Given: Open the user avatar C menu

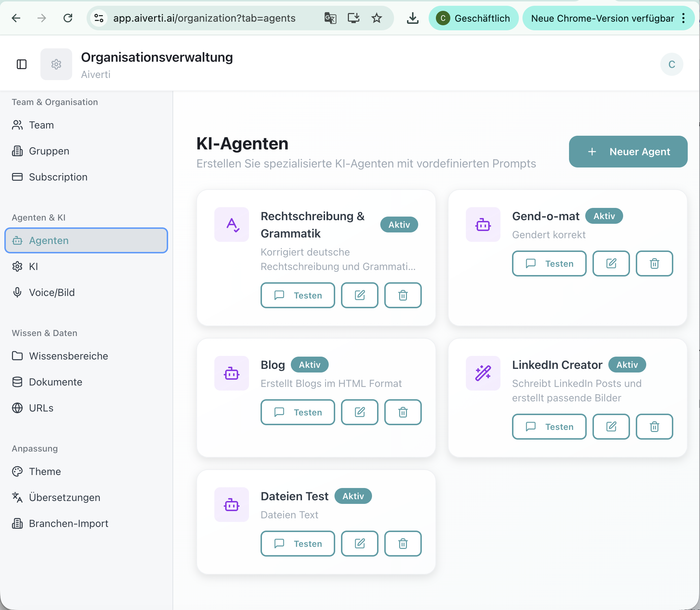Looking at the screenshot, I should click(x=671, y=64).
